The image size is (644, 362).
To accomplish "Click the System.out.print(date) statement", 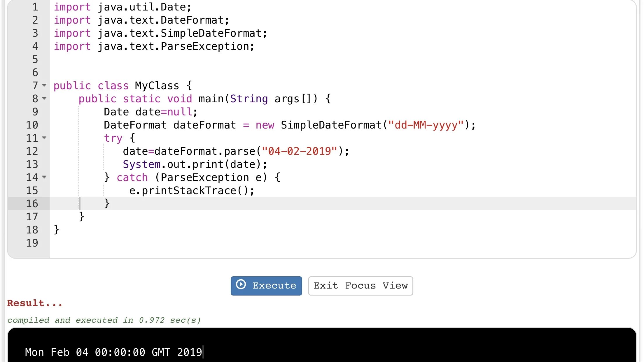I will coord(195,164).
